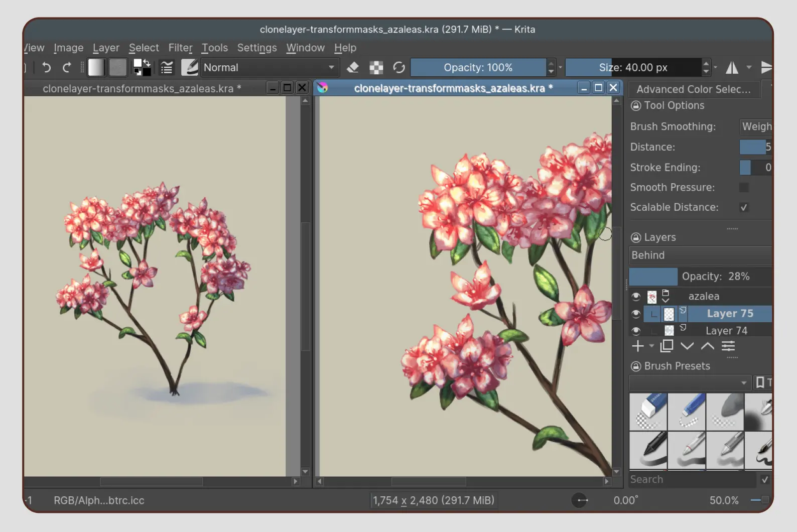Open the Tools menu
This screenshot has height=532, width=797.
pyautogui.click(x=215, y=48)
